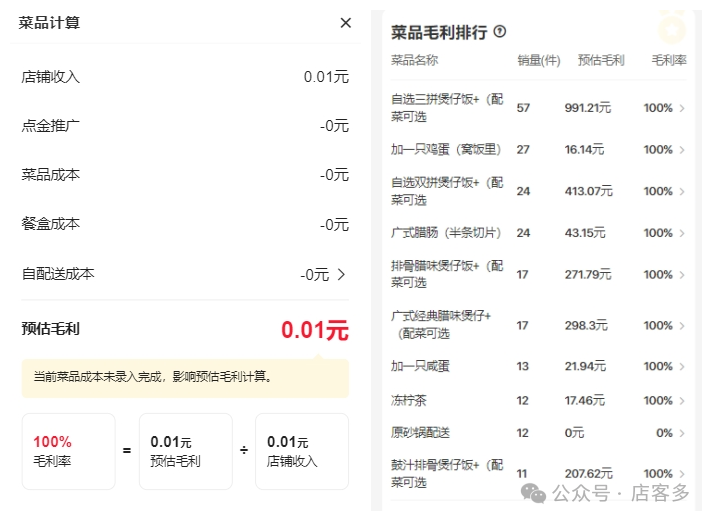Click the 0.01元 预估毛利 formula card

pos(186,451)
